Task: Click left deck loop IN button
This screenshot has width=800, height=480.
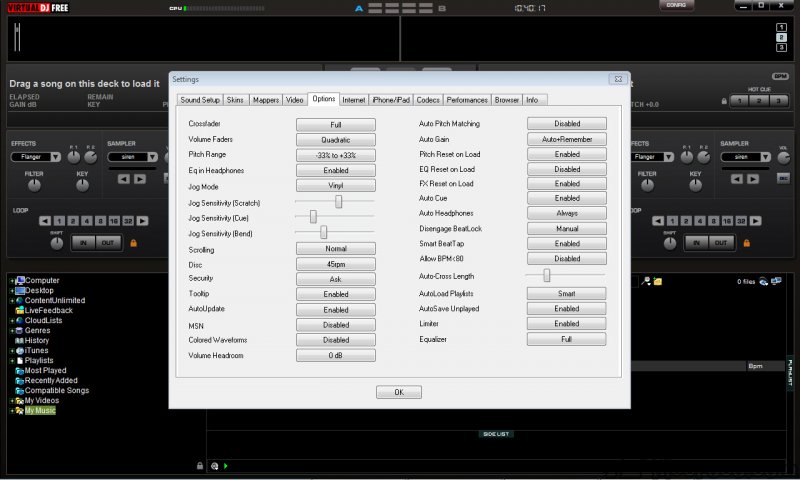Action: tap(83, 243)
